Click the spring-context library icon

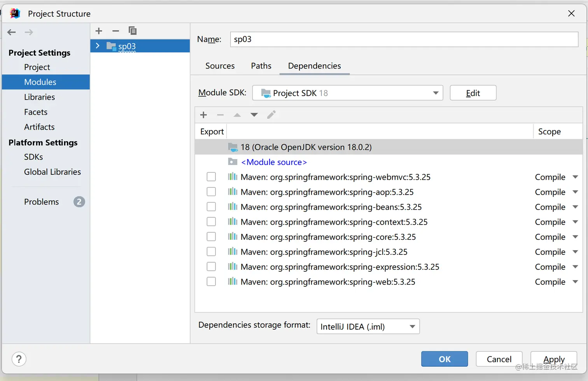[233, 221]
